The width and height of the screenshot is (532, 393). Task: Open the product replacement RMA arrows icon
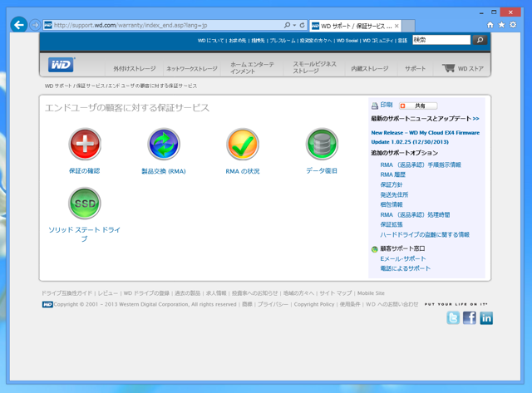tap(164, 144)
